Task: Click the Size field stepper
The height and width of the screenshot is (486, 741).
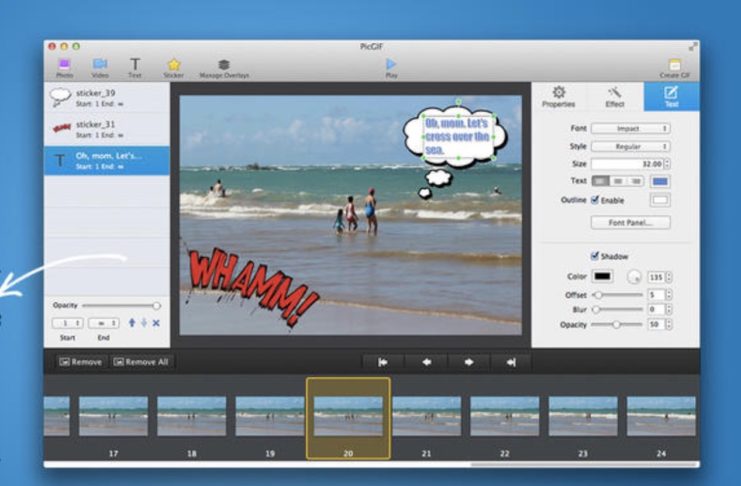Action: pyautogui.click(x=667, y=164)
